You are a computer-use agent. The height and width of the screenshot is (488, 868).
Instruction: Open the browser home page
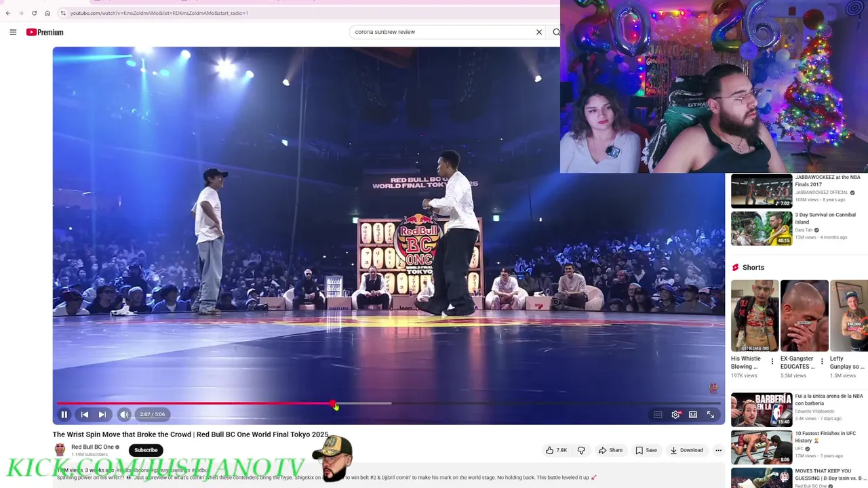[x=47, y=13]
